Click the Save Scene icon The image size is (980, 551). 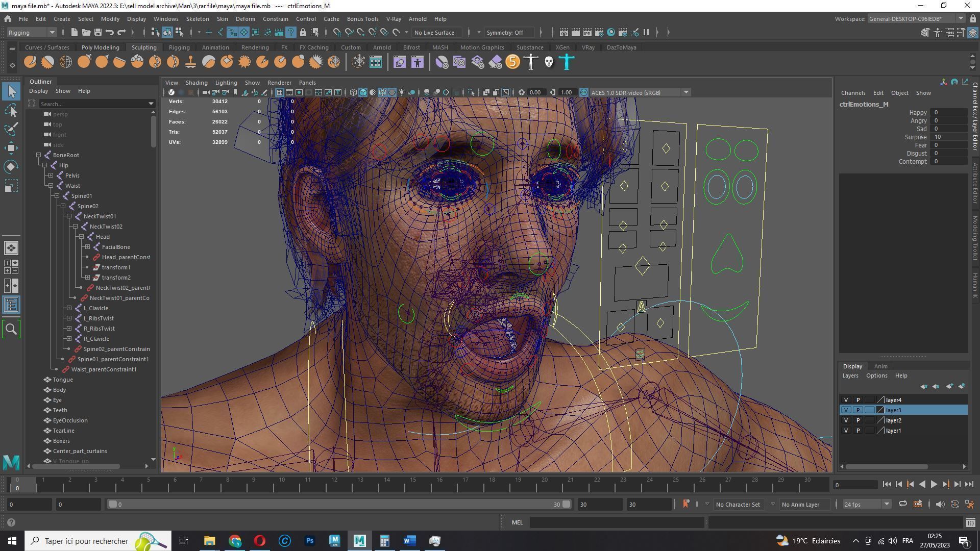point(97,32)
